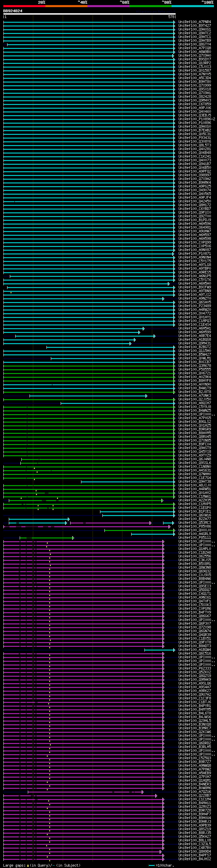
Task: Click the query end position 578
Action: pyautogui.click(x=171, y=17)
